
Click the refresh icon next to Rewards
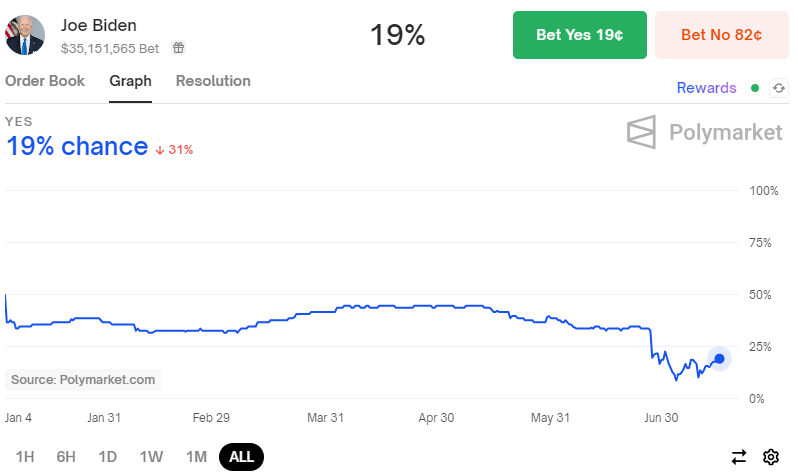(x=779, y=88)
